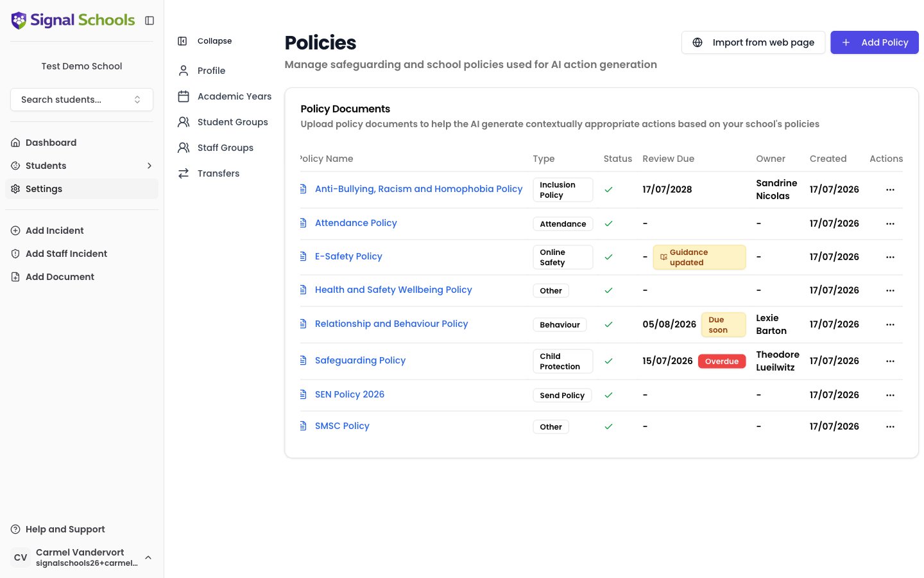Open the Search students combo box
924x578 pixels.
click(x=81, y=100)
